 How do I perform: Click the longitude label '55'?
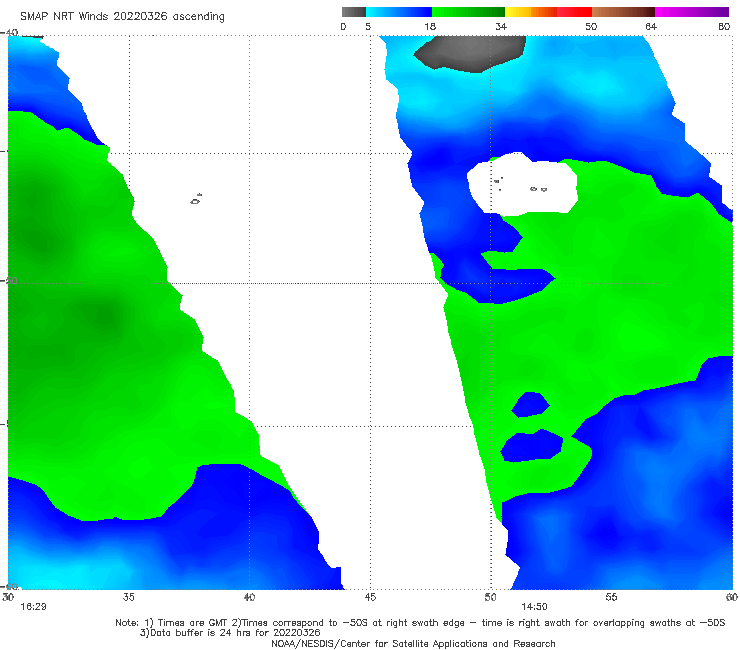click(611, 597)
